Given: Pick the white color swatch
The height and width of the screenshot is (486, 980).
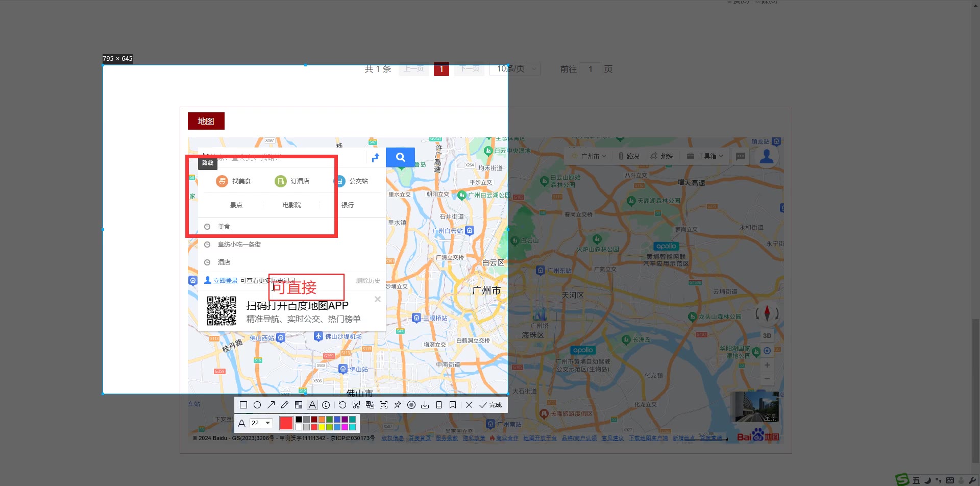Looking at the screenshot, I should (x=299, y=427).
